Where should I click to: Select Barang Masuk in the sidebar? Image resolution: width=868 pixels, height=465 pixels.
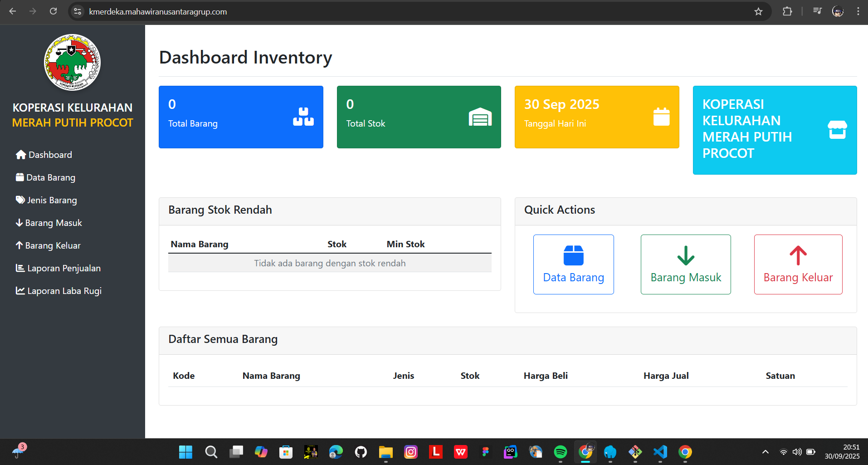(49, 223)
